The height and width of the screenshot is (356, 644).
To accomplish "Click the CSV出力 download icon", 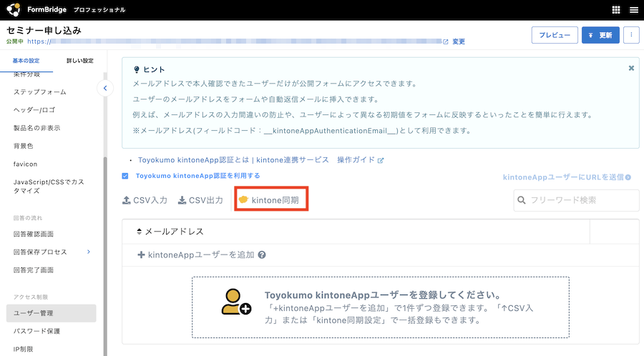I will tap(182, 200).
